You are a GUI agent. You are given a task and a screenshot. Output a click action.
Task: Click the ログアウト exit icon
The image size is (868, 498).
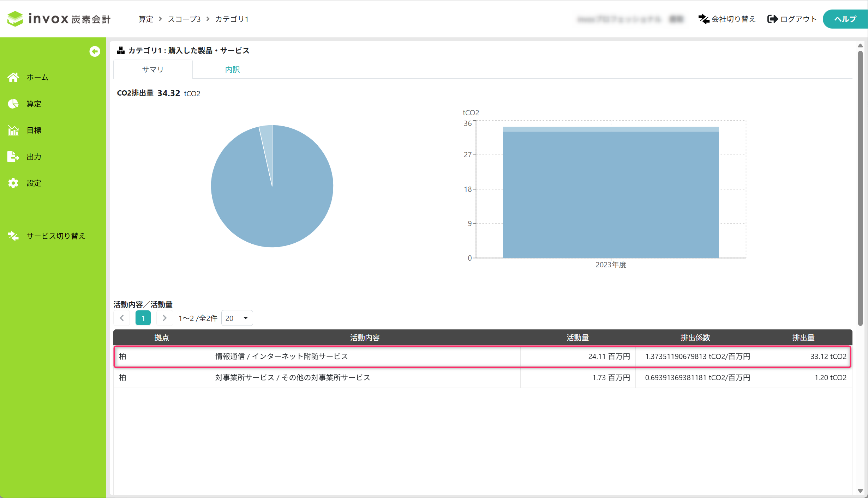(x=772, y=19)
